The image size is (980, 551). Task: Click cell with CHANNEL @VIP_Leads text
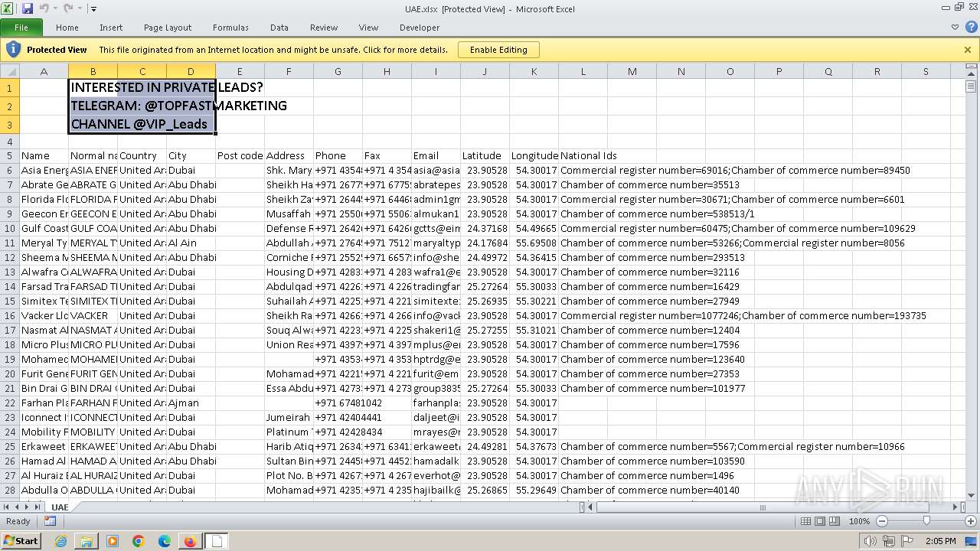tap(142, 124)
